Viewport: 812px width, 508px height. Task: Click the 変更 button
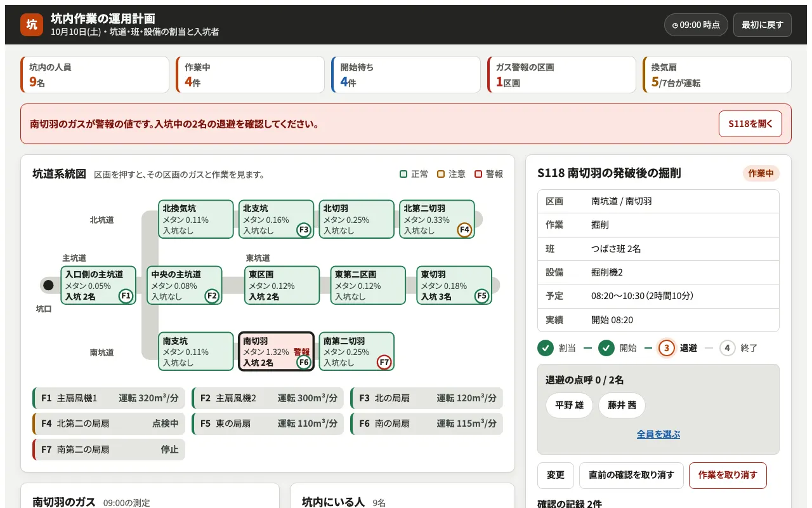click(556, 475)
